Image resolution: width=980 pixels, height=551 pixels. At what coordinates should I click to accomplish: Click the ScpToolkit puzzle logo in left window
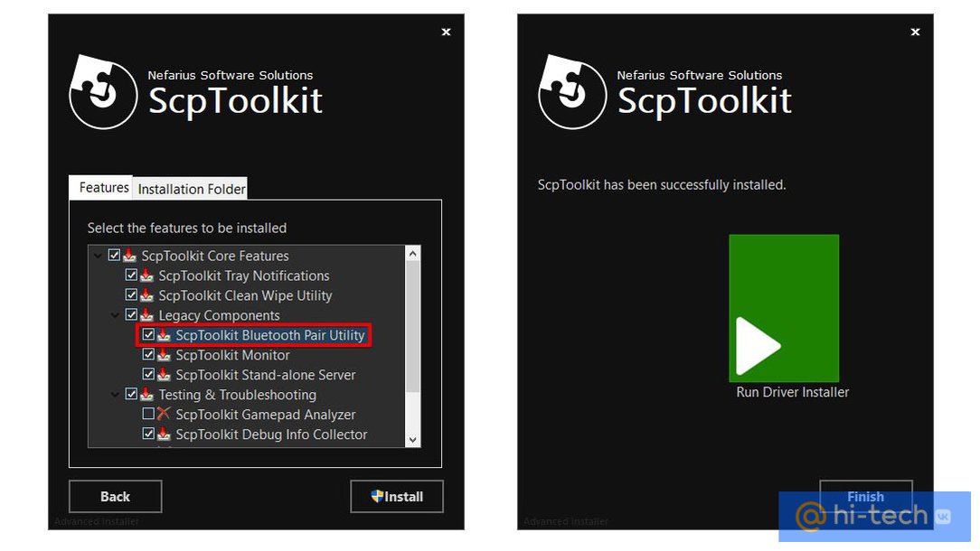pos(102,92)
